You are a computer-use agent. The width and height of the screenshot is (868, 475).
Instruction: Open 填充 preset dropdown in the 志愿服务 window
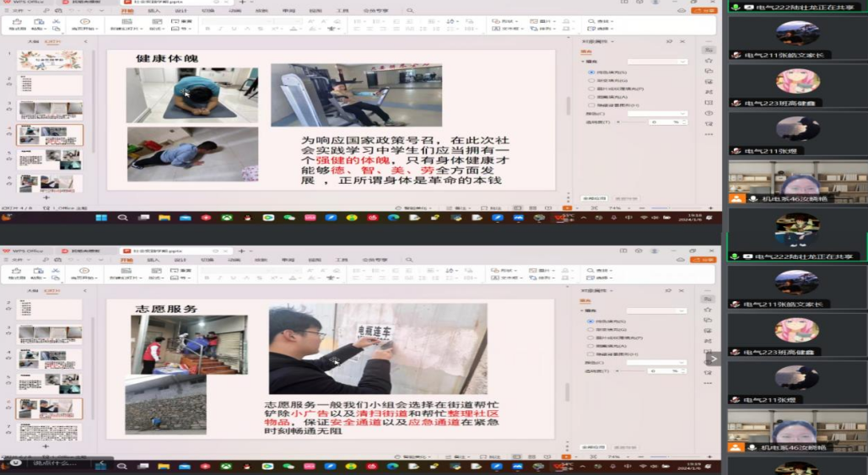(655, 310)
